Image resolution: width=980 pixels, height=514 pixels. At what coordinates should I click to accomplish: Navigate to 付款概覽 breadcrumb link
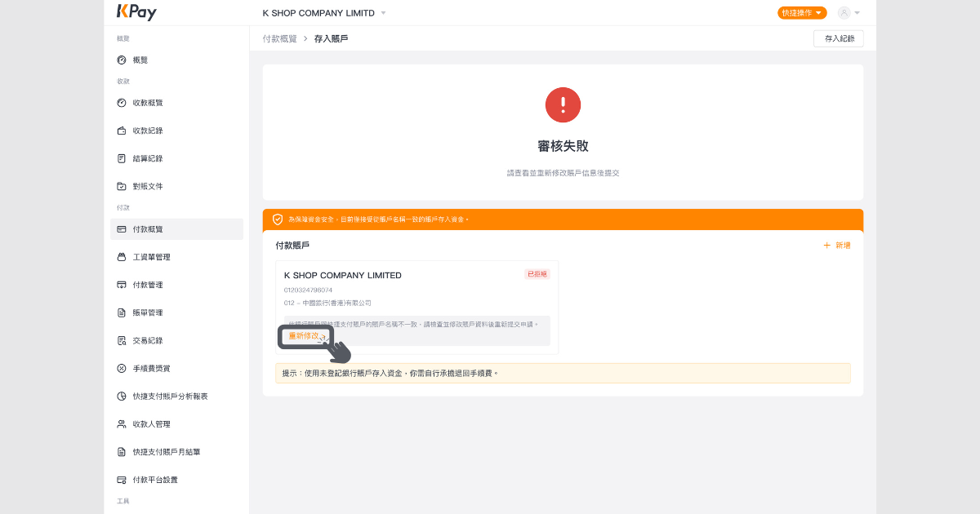pyautogui.click(x=280, y=38)
